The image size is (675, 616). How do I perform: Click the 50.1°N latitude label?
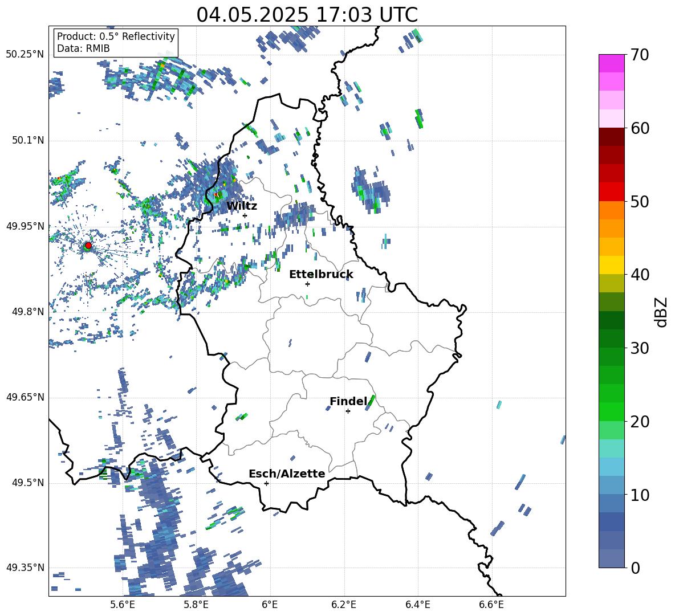pos(28,140)
